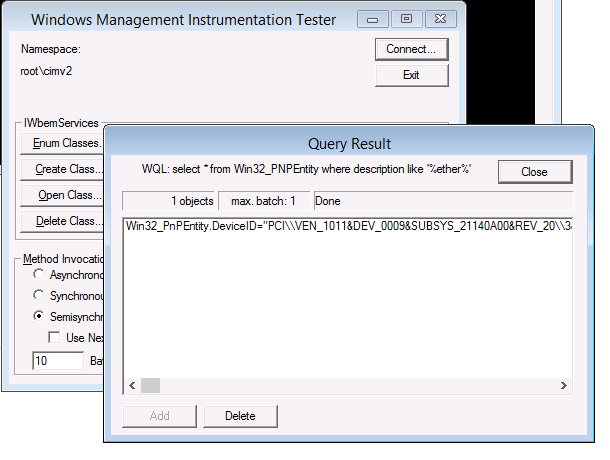Click the disabled Add button
Image resolution: width=610 pixels, height=460 pixels.
coord(160,416)
